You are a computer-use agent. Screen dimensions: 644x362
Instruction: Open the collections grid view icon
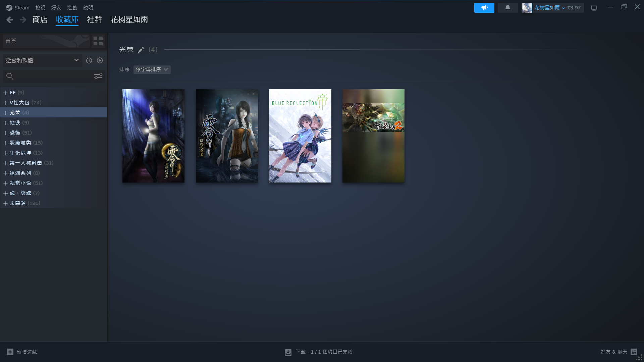tap(98, 41)
